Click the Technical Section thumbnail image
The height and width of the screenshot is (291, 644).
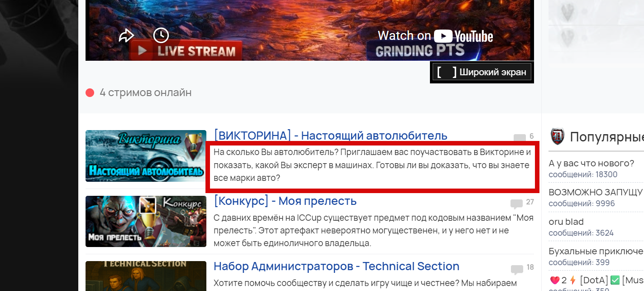tap(146, 276)
